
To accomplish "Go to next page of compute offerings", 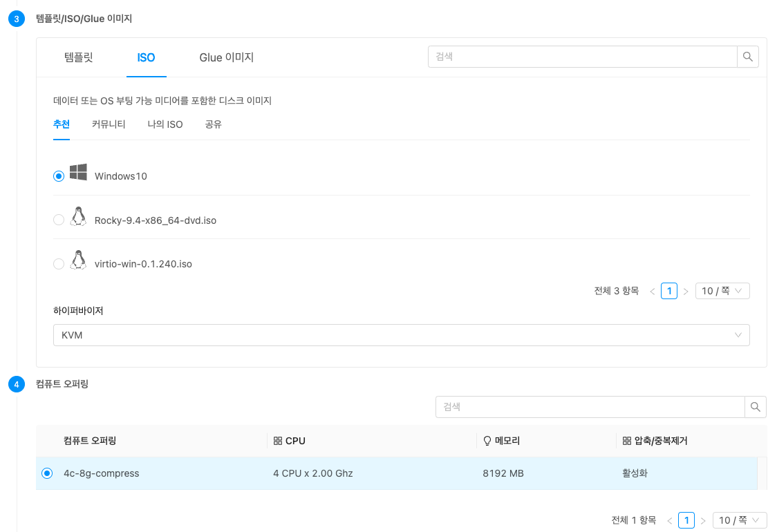I will coord(702,521).
